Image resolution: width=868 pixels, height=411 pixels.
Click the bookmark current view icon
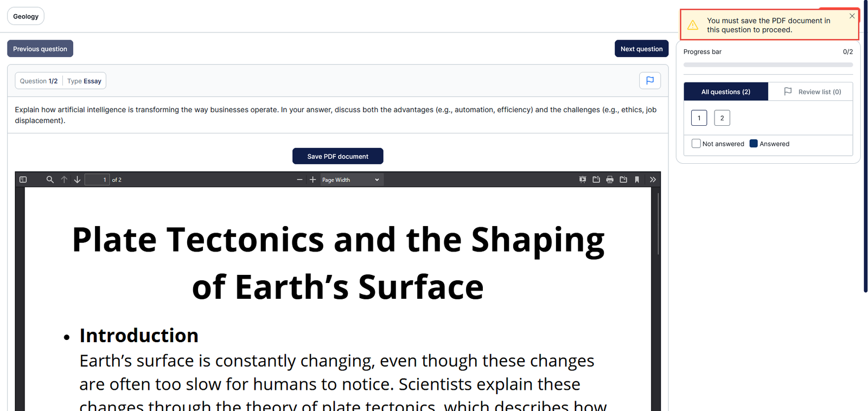(x=637, y=179)
